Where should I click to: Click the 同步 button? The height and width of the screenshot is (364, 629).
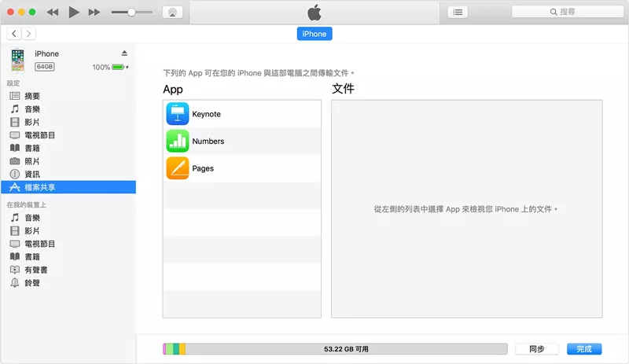click(x=536, y=349)
